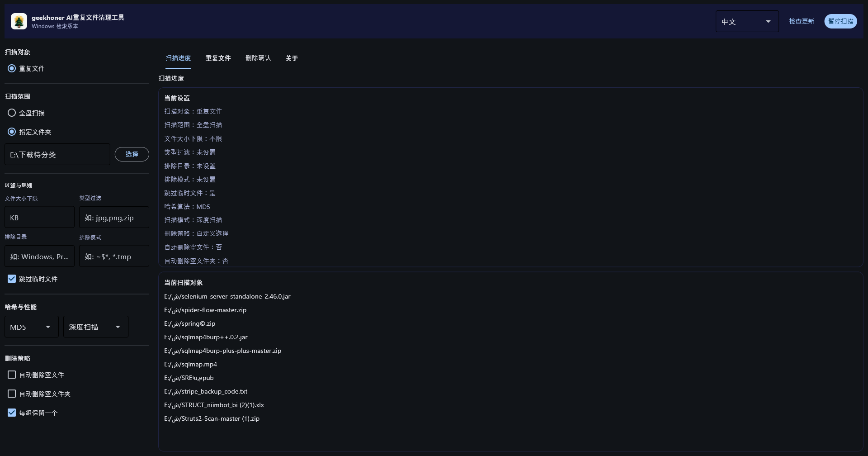Open the language dropdown showing 中文
The width and height of the screenshot is (868, 456).
click(746, 22)
